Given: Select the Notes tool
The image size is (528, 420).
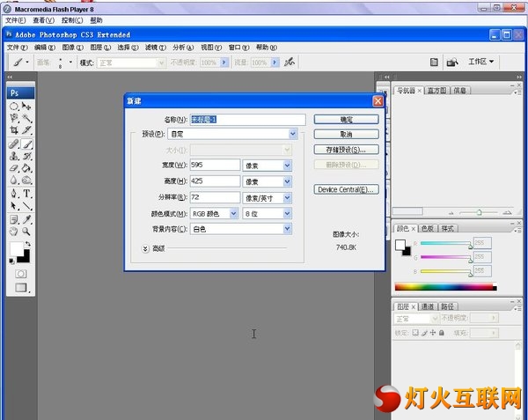Looking at the screenshot, I should coord(14,219).
